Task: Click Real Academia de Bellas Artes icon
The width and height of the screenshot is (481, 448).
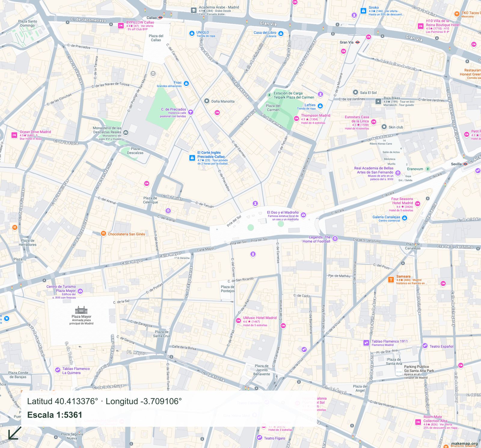Action: click(x=398, y=173)
